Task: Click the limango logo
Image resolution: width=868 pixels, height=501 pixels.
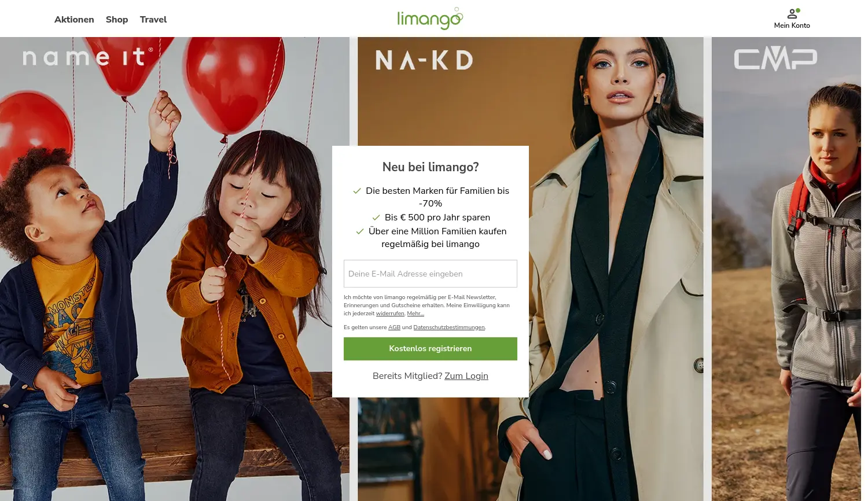Action: coord(430,19)
